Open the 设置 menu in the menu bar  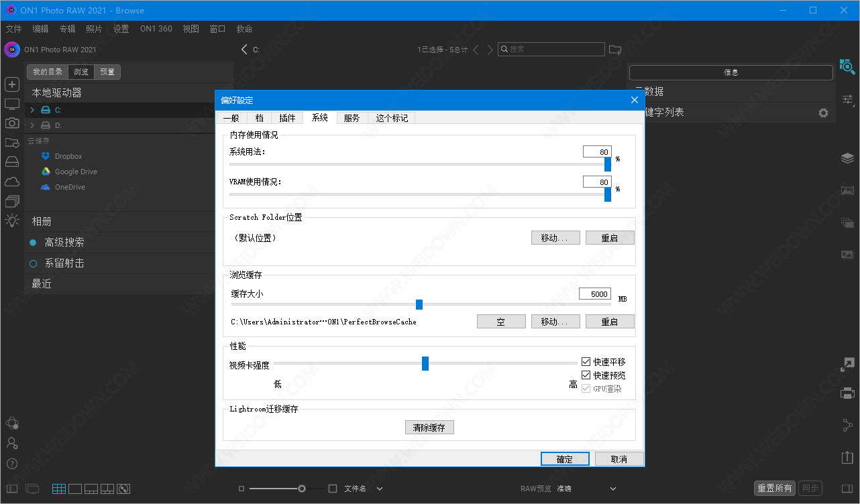121,29
